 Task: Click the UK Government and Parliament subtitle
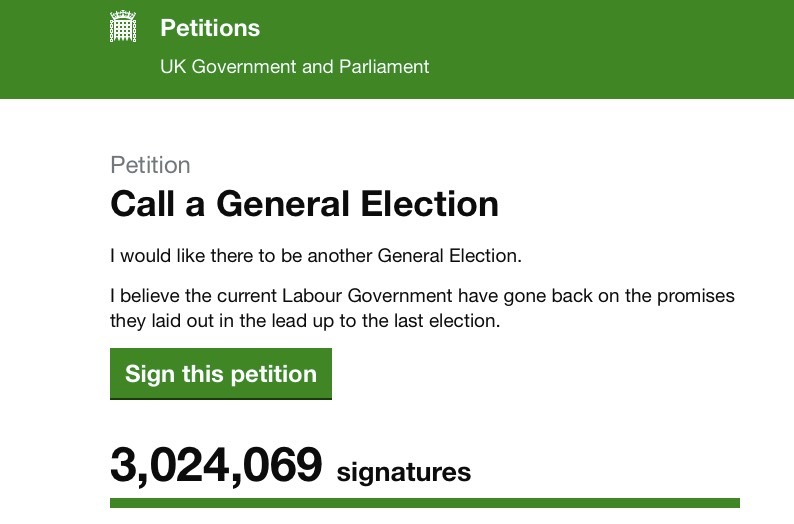tap(295, 67)
